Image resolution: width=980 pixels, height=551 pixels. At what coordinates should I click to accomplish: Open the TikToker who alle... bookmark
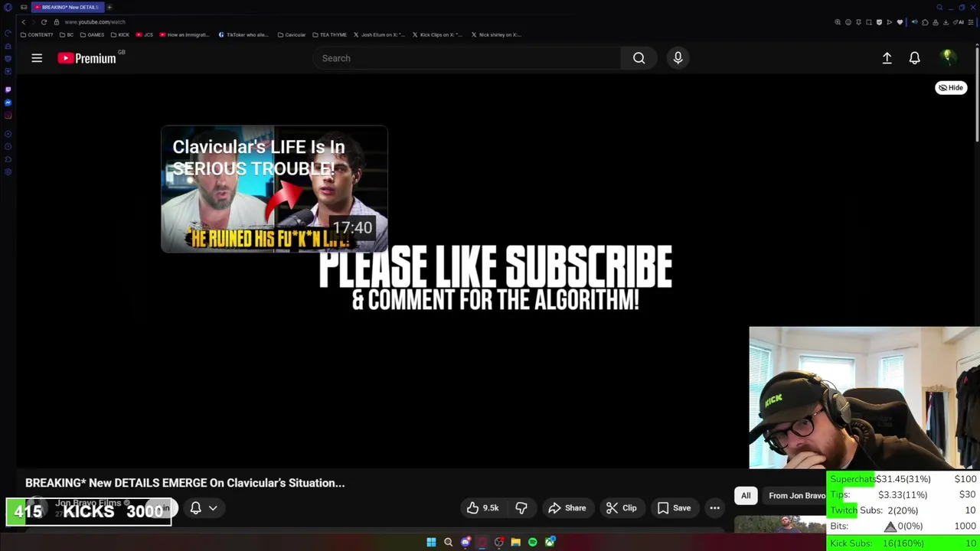[x=243, y=34]
